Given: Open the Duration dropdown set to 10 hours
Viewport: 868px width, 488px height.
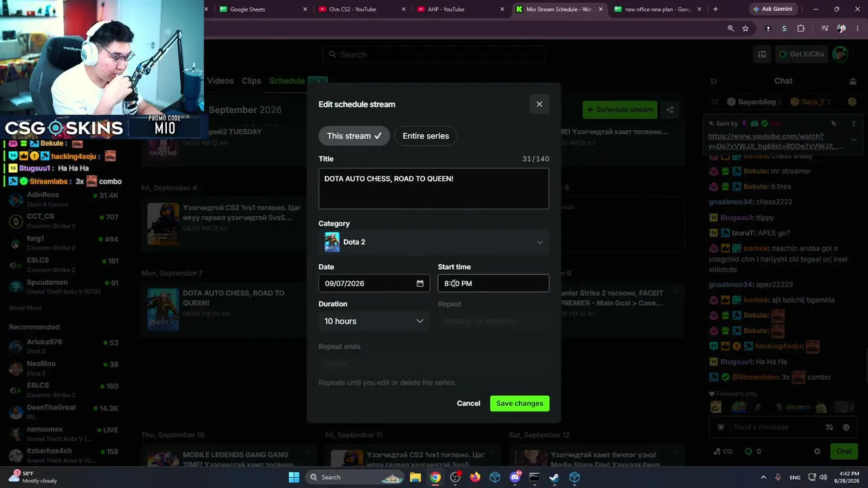Looking at the screenshot, I should click(x=374, y=321).
